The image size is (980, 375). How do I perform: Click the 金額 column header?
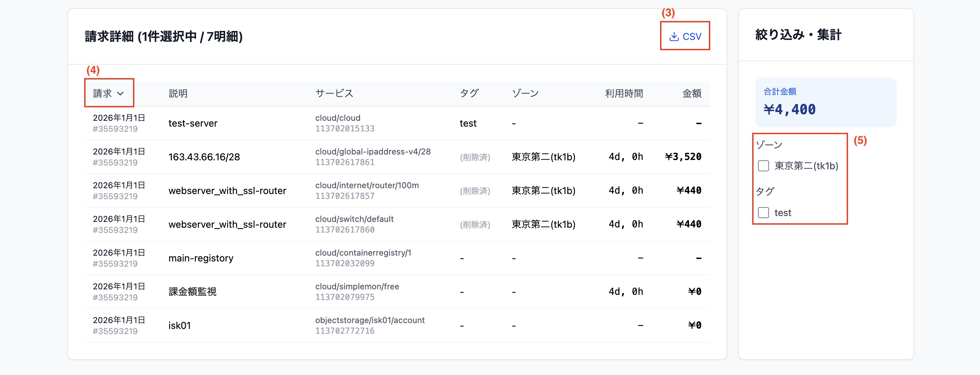(692, 93)
